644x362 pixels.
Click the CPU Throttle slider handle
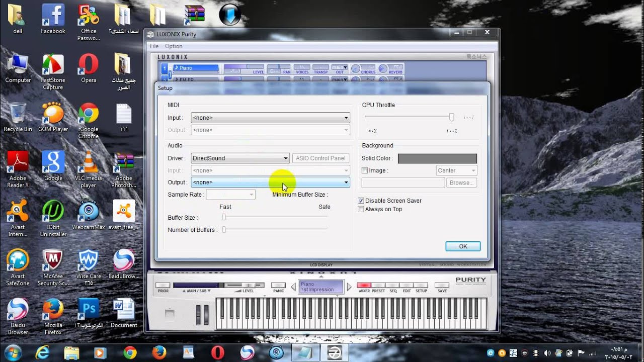click(451, 117)
